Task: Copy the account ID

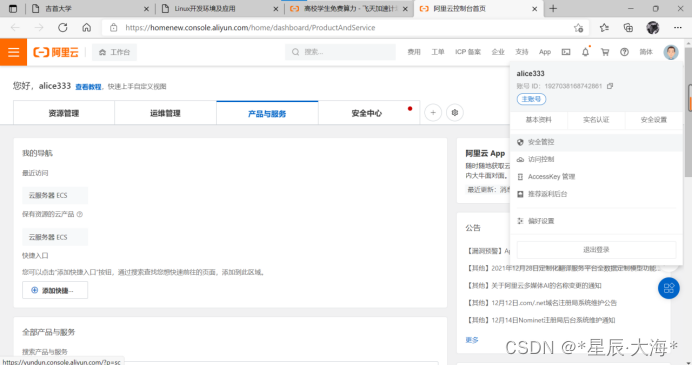Action: [610, 86]
